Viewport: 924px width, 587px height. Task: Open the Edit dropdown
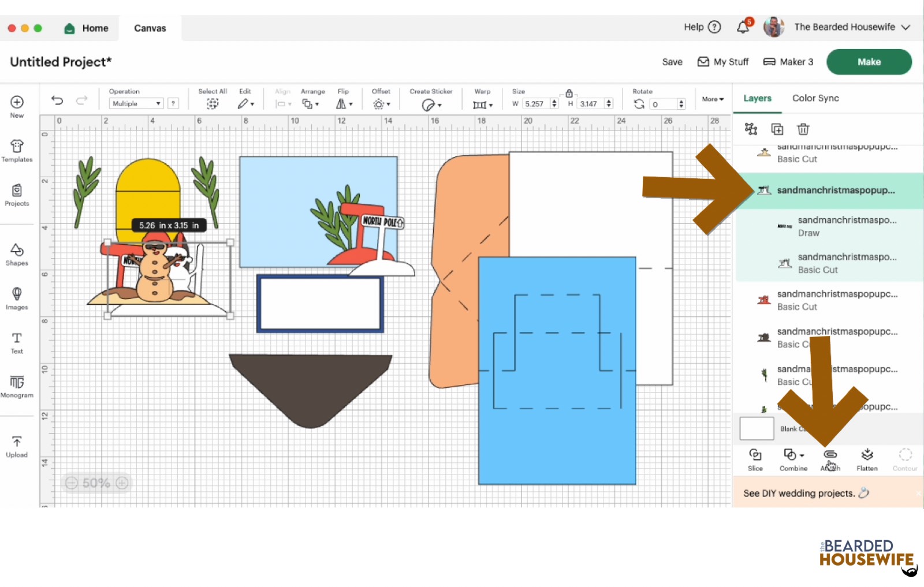click(x=245, y=104)
